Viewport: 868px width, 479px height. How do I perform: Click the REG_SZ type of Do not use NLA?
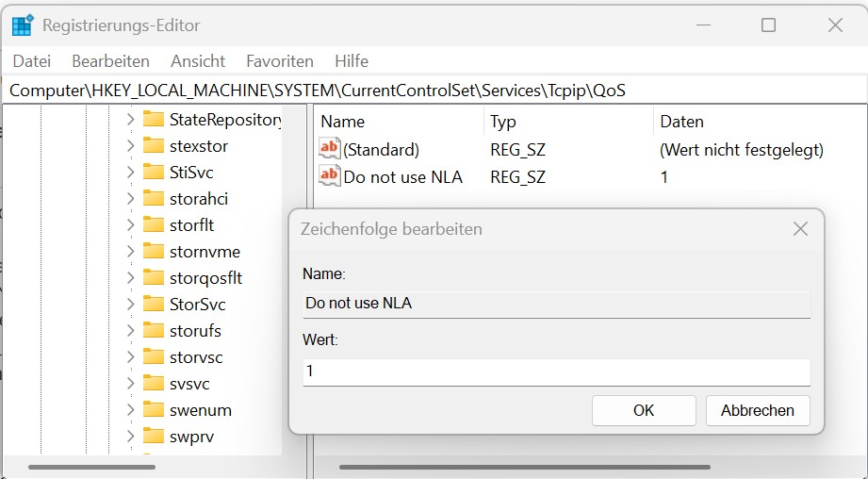pyautogui.click(x=518, y=176)
